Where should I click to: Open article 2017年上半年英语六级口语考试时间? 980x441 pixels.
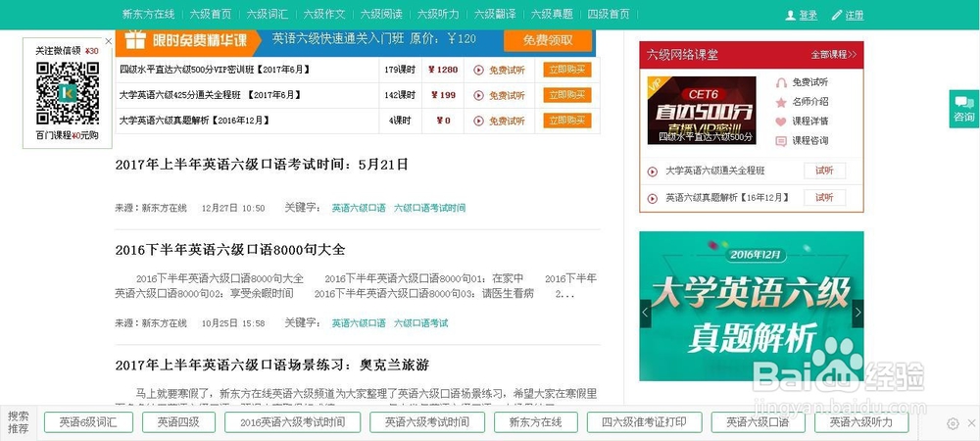click(262, 165)
